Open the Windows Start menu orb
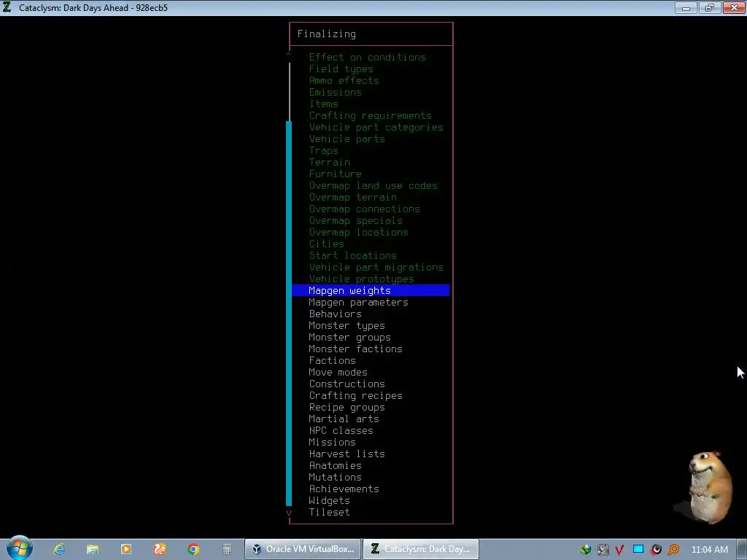The height and width of the screenshot is (560, 747). coord(19,548)
